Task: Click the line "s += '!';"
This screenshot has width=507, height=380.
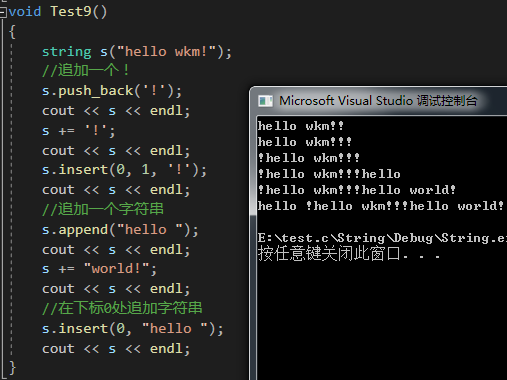Action: (x=79, y=130)
